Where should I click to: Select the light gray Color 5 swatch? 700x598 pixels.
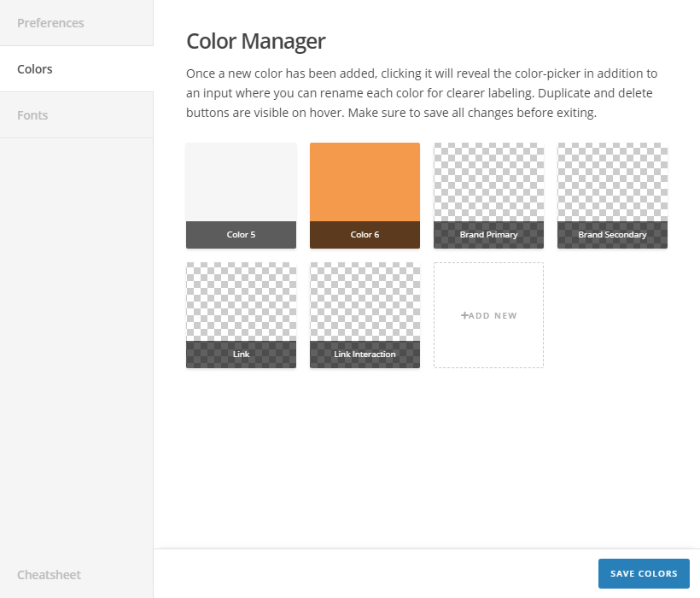pyautogui.click(x=241, y=182)
